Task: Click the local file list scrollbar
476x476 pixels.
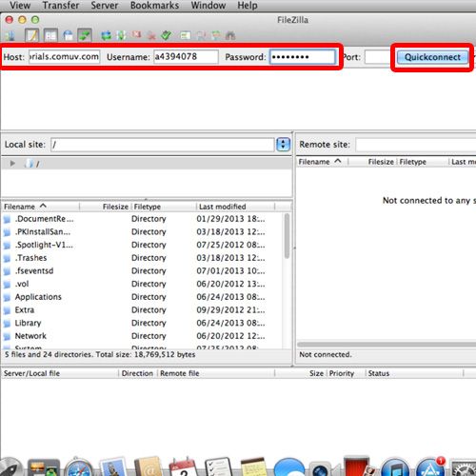Action: click(x=287, y=236)
